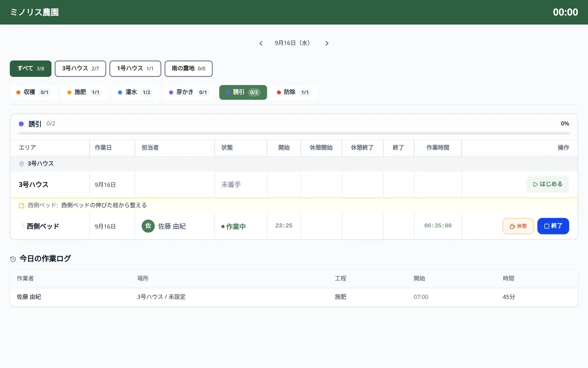
Task: Click the log place 3号ハウス / 未設定
Action: (161, 297)
